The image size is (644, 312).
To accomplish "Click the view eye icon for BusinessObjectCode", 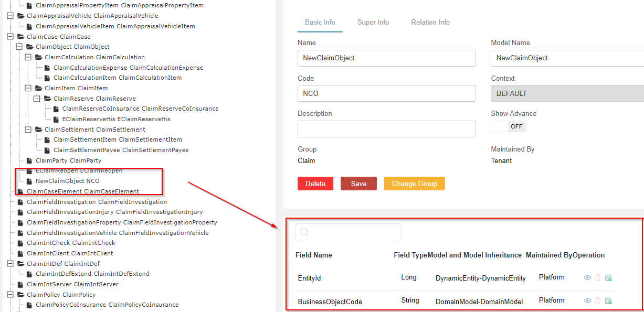I will click(587, 301).
